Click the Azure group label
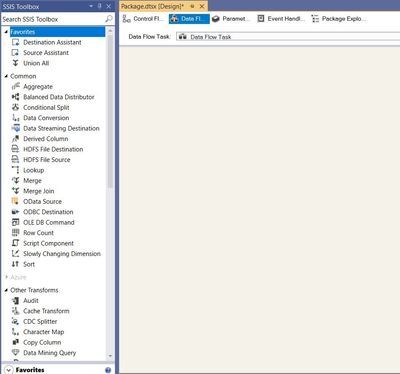 click(x=18, y=277)
